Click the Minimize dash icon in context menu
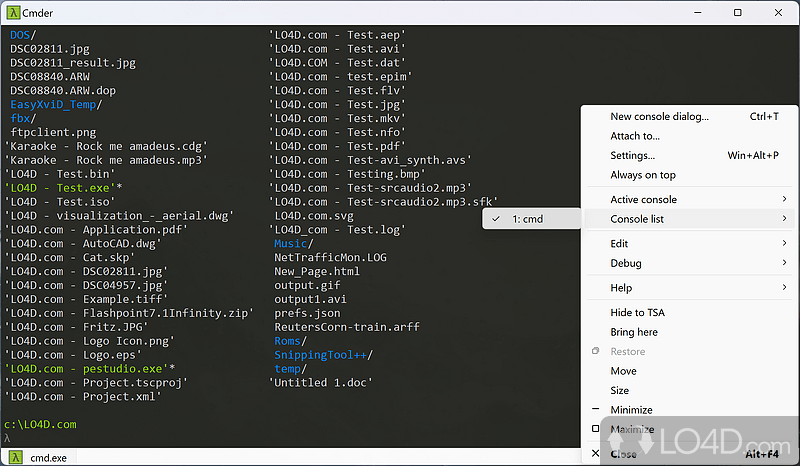The image size is (800, 466). tap(595, 409)
